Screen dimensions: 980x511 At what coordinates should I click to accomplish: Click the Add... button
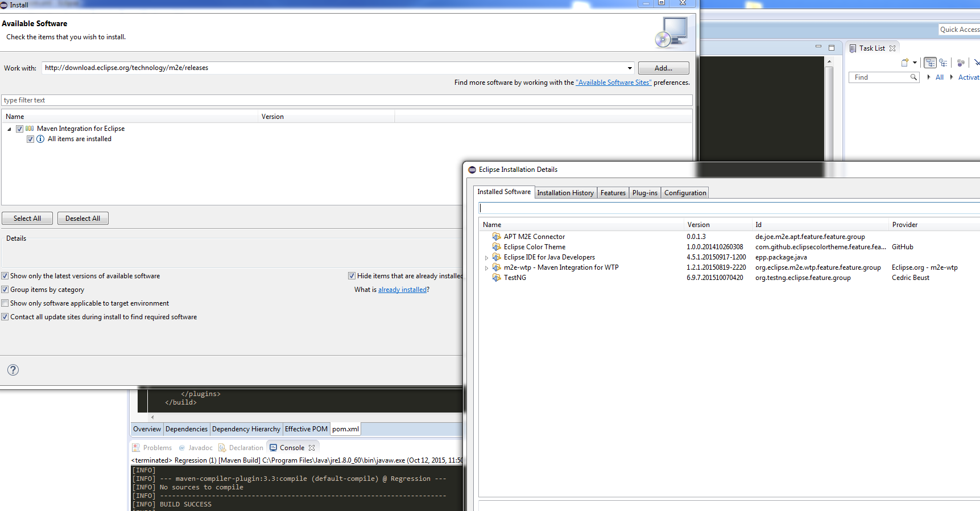[x=663, y=68]
